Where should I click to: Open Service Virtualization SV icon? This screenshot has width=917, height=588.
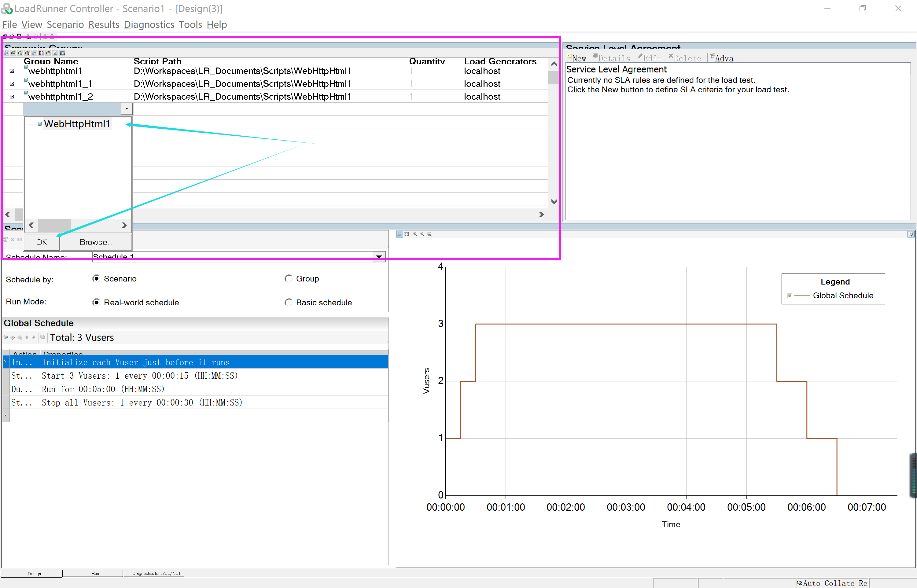63,53
